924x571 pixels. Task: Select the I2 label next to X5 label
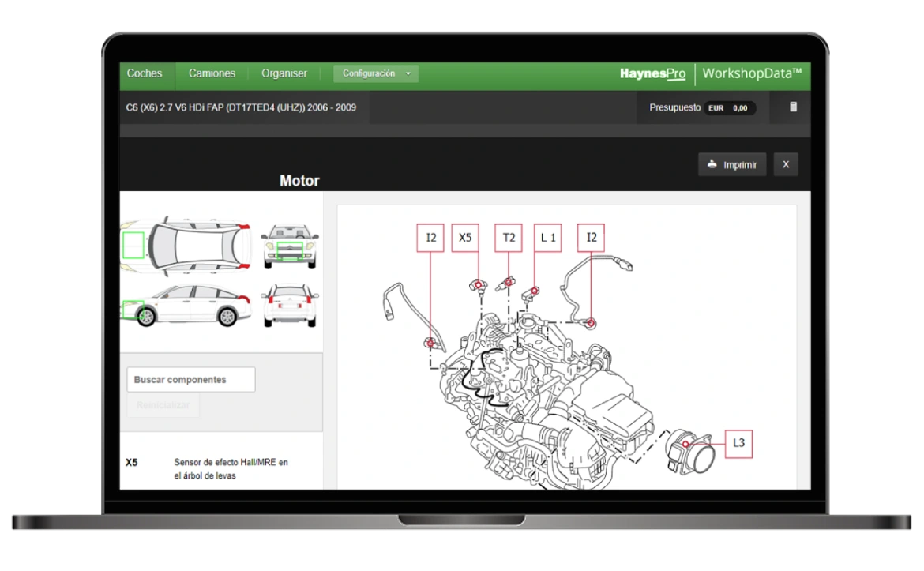point(430,238)
